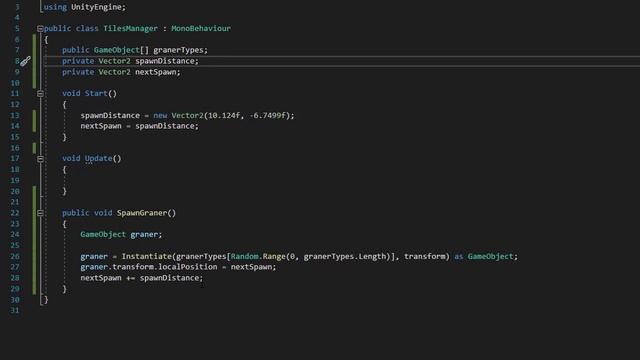Viewport: 640px width, 360px height.
Task: Click the 'new' keyword on line 13
Action: (160, 115)
